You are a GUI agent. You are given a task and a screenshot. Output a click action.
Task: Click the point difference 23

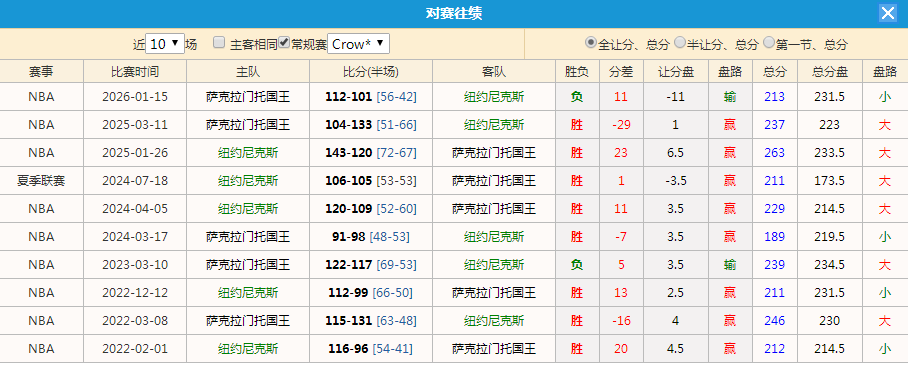[x=621, y=153]
